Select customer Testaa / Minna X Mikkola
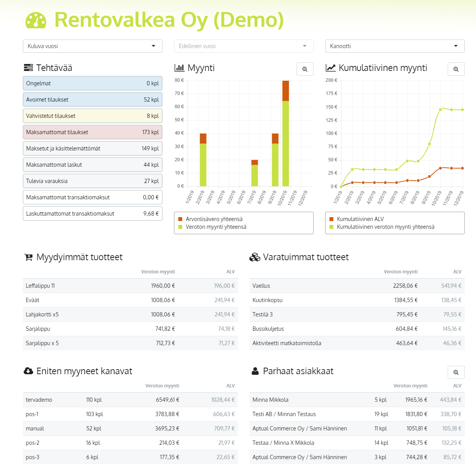The height and width of the screenshot is (470, 476). point(357,443)
